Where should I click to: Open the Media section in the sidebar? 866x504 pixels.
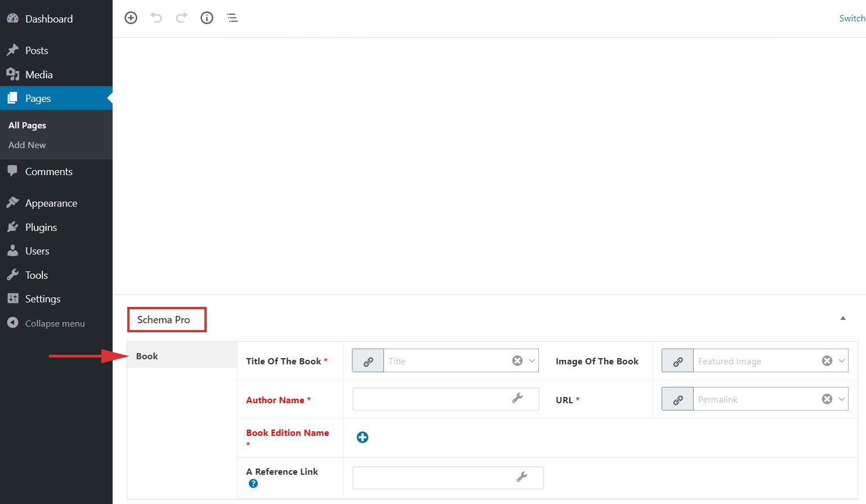point(38,74)
